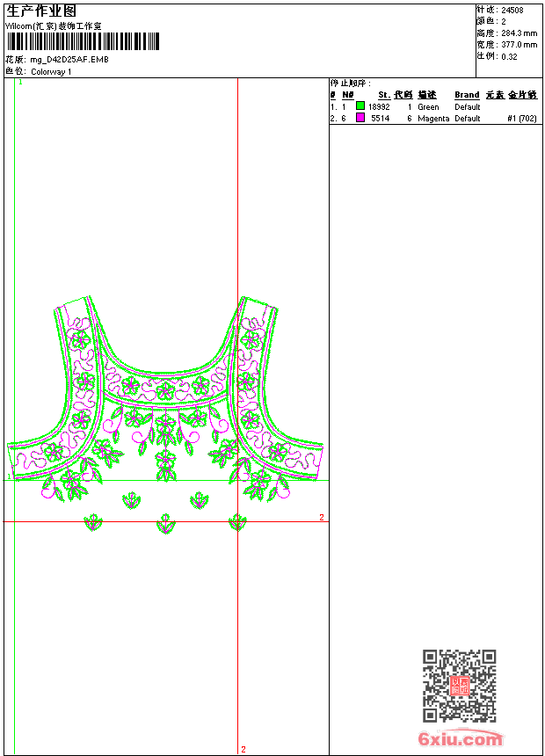
Task: Click the QR code image
Action: tap(459, 686)
